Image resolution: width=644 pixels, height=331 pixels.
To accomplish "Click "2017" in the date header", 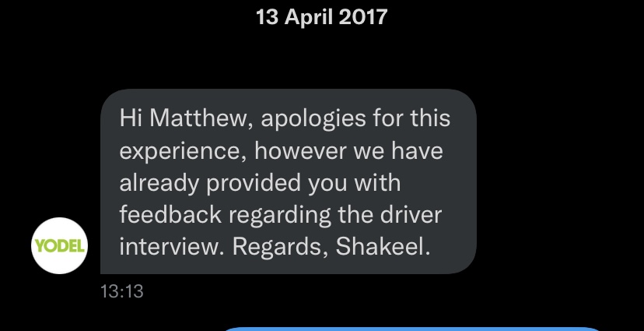I will 363,17.
